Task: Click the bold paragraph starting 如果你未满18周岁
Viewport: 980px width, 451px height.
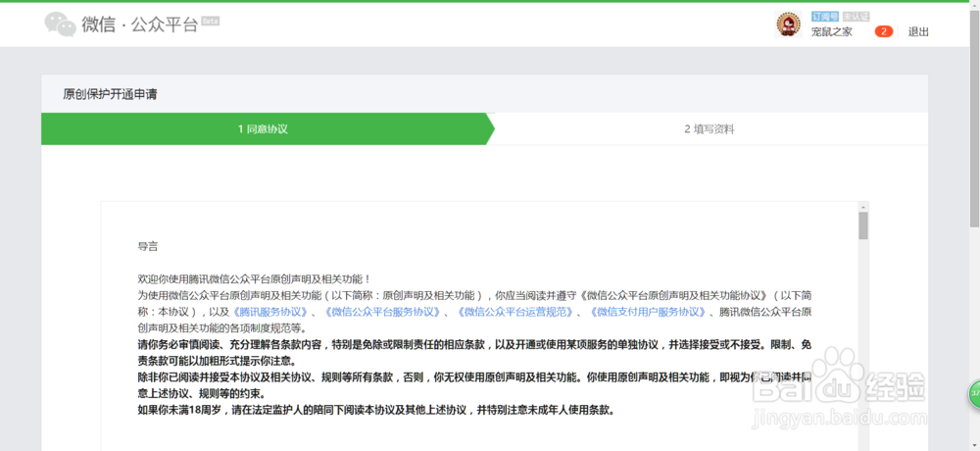Action: (x=377, y=411)
